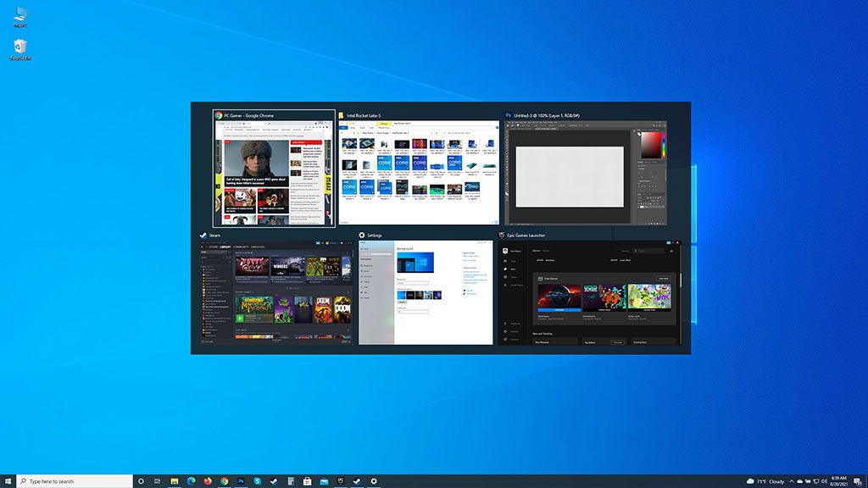Open Adobe Photoshop from the taskbar
Screen dimensions: 868x488
pyautogui.click(x=241, y=480)
